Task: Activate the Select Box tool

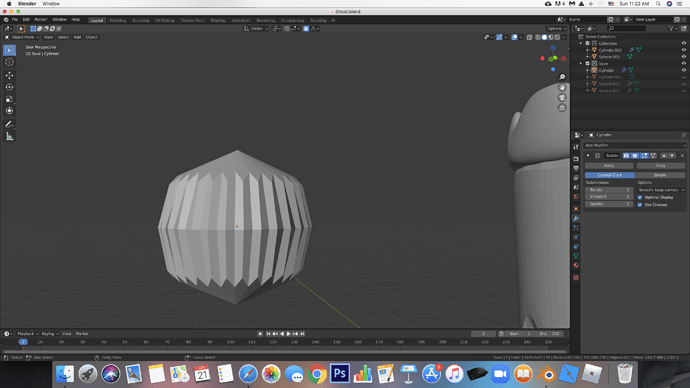Action: point(9,50)
